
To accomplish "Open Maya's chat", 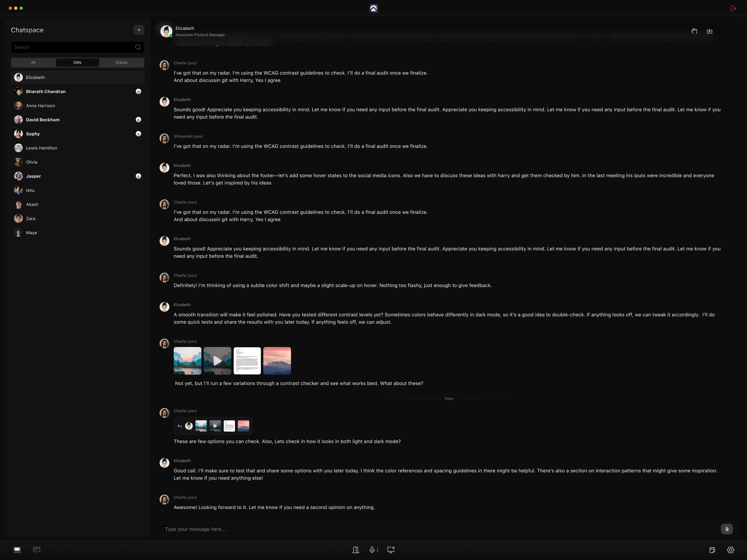I will (x=78, y=233).
